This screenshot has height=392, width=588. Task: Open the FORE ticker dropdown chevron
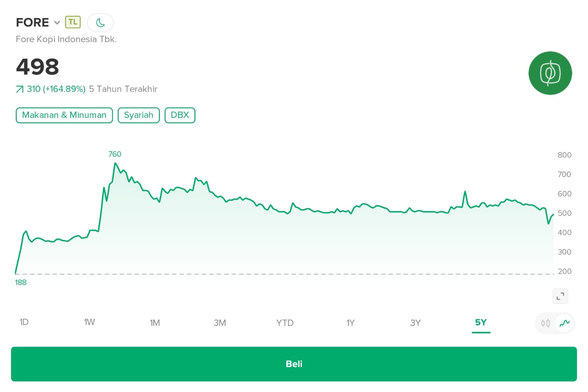57,23
